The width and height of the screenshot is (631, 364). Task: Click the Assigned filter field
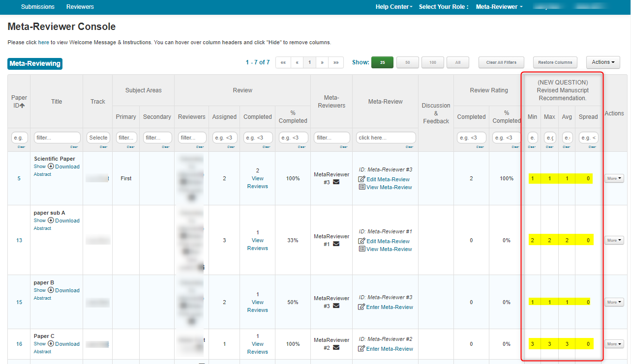click(225, 138)
